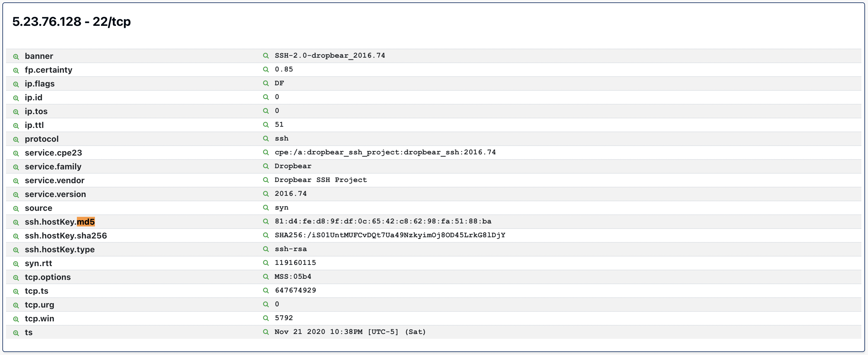Select the search icon next to the syn value
This screenshot has height=355, width=868.
click(265, 208)
